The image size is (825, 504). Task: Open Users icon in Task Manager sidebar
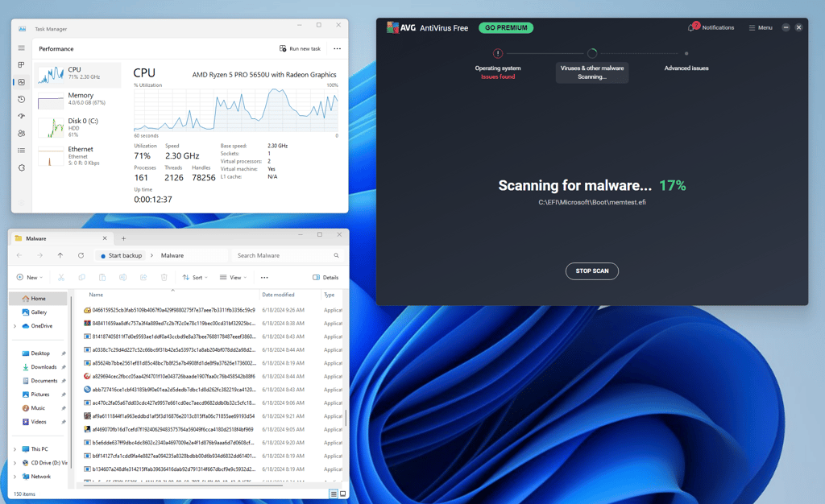(x=21, y=134)
